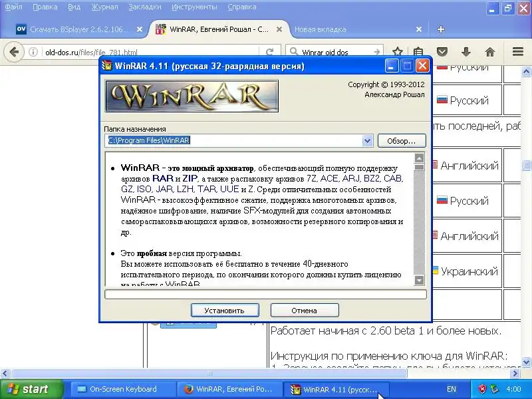
Task: Click the page horizontal scroll right arrow
Action: 515,374
